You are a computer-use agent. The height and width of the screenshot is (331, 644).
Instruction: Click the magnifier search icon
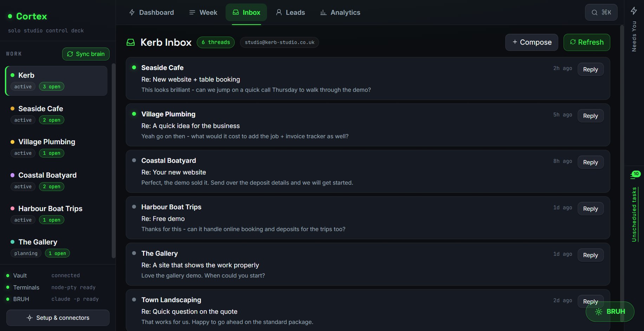click(594, 12)
